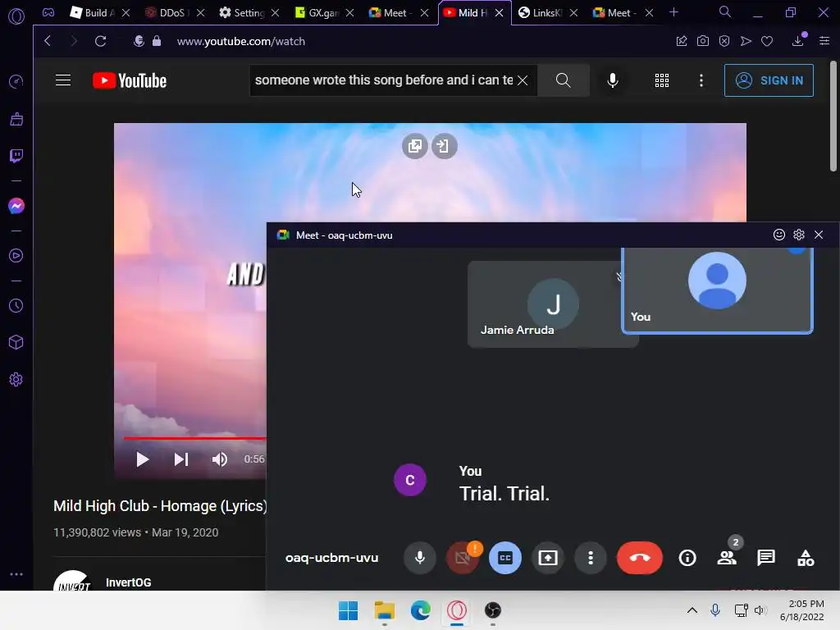Reload the YouTube page
The image size is (840, 630).
[x=100, y=41]
